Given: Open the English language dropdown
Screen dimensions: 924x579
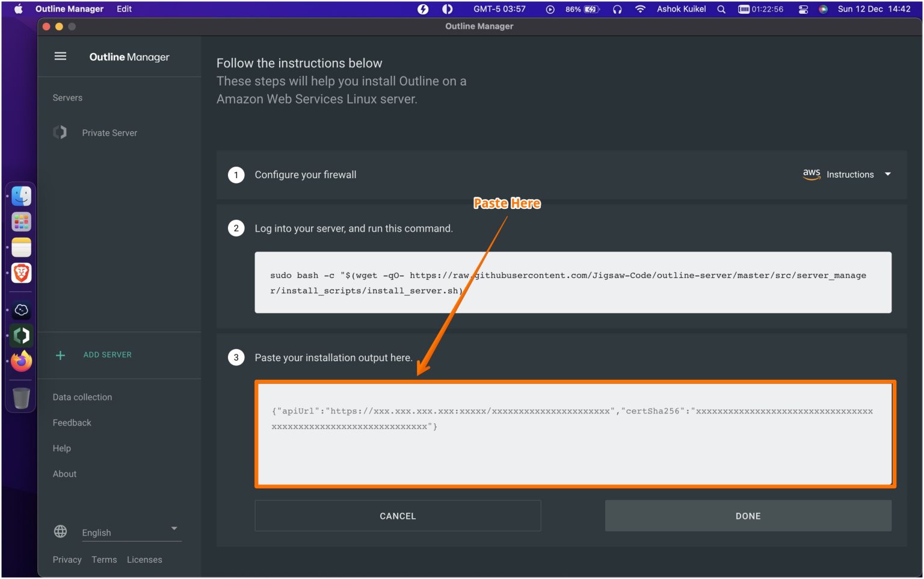Looking at the screenshot, I should point(174,528).
